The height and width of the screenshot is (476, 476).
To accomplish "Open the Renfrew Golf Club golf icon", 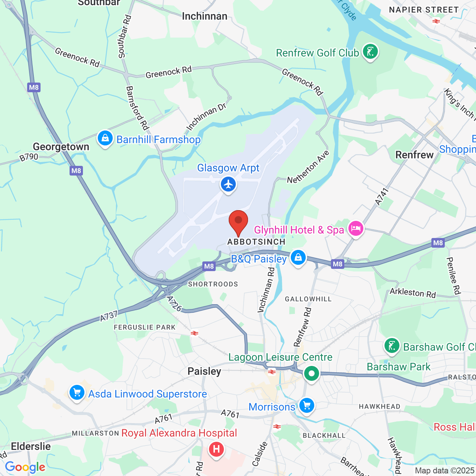I will tap(370, 52).
